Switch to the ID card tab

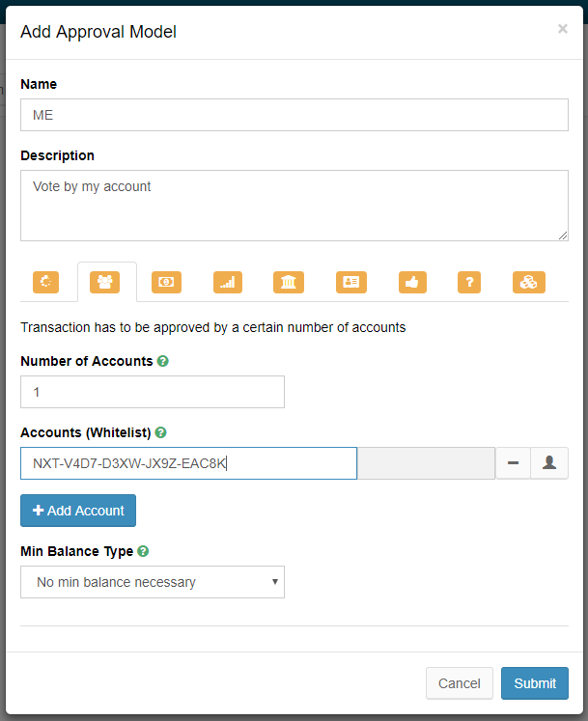coord(350,282)
